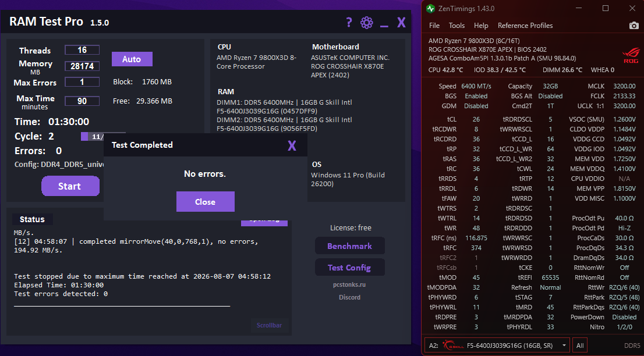Click the Nitro value 1/2/0
The width and height of the screenshot is (644, 356).
point(624,327)
